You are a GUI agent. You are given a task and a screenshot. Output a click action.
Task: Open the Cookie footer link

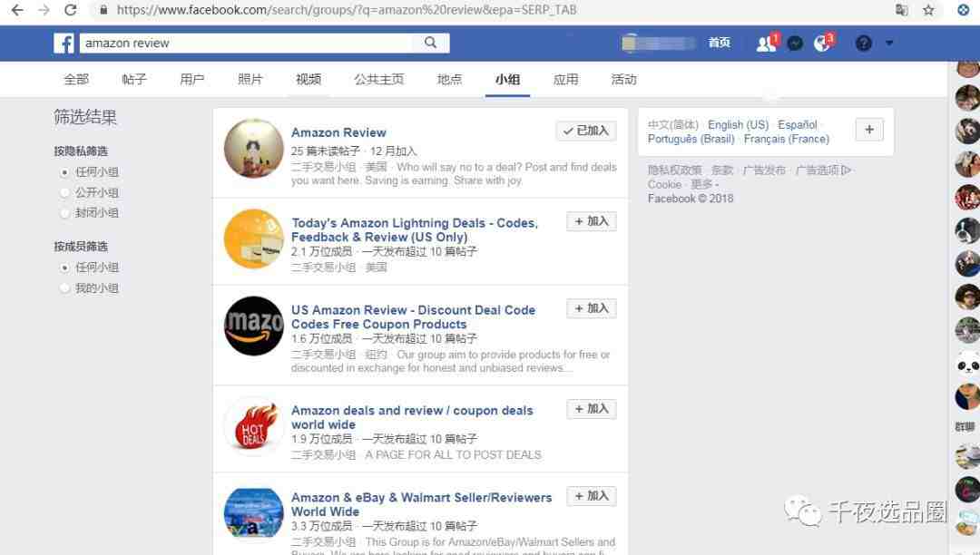664,184
